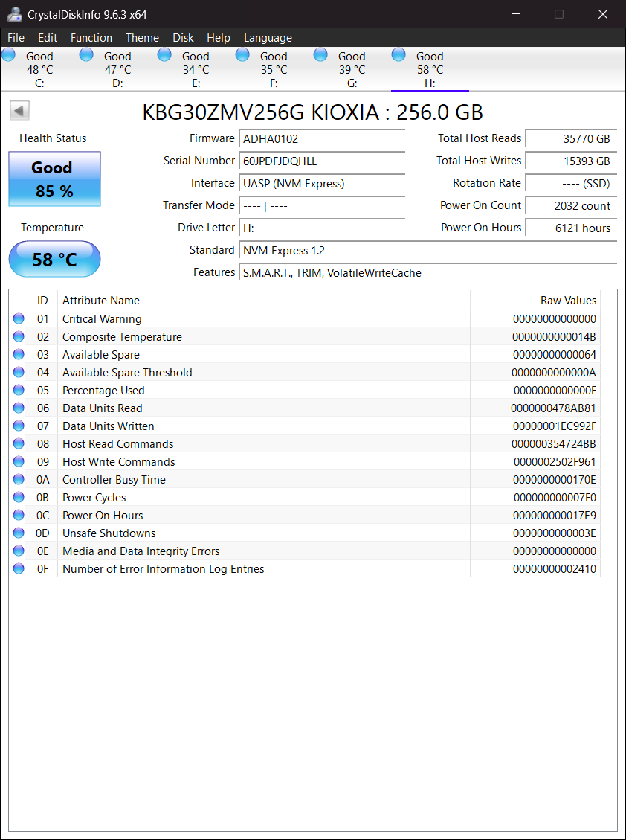Click the back navigation arrow icon

point(19,110)
